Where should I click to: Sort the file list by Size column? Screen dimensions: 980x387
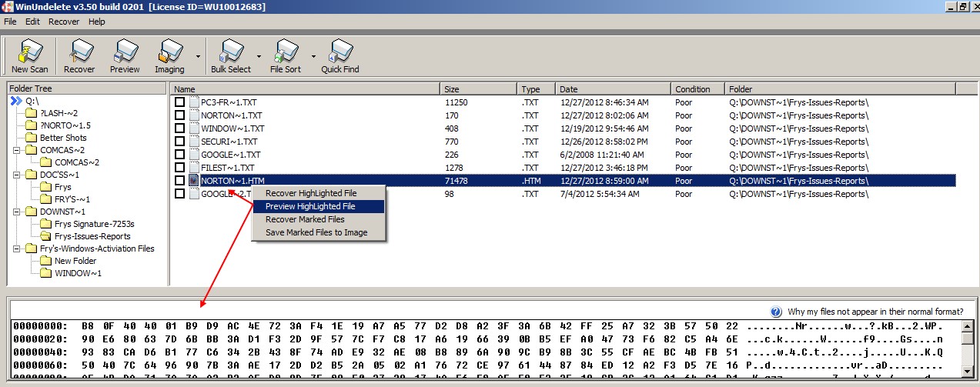477,89
